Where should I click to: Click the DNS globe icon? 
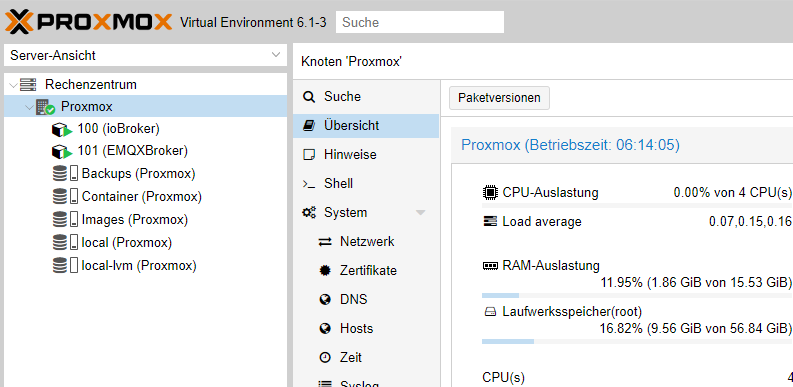point(325,299)
